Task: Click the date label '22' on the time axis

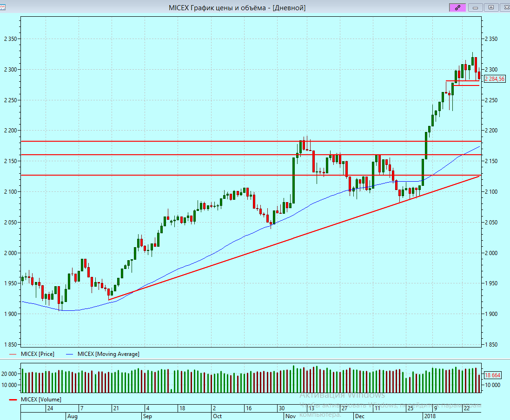Action: click(467, 408)
